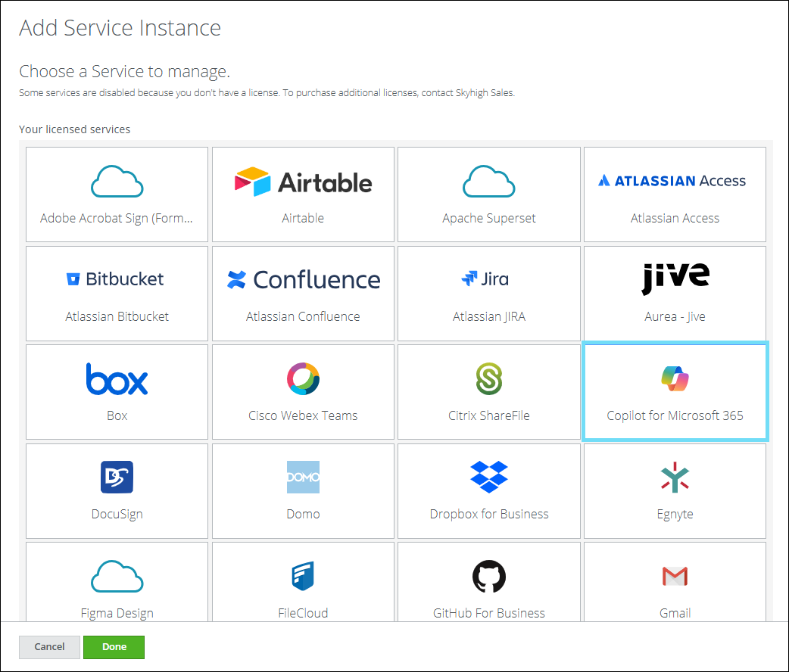Click the 'Cisco Webex Teams' label
The height and width of the screenshot is (672, 789).
[x=303, y=415]
